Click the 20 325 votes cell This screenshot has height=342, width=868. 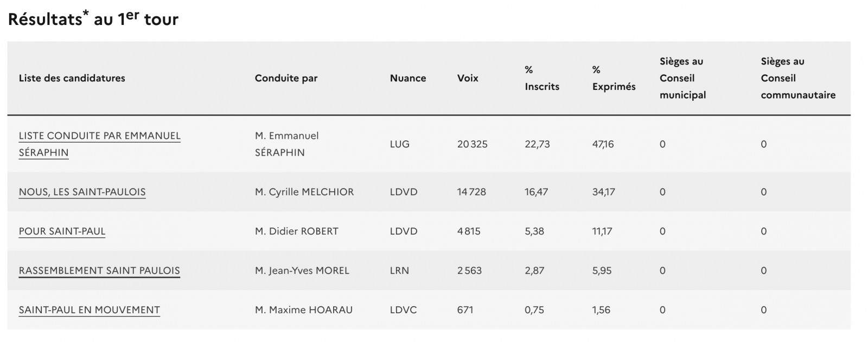[x=472, y=144]
